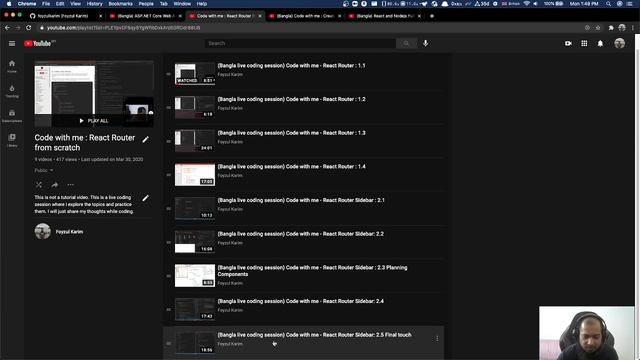Switch to the ASP.NET Core Web tab
640x360 pixels.
pos(145,16)
